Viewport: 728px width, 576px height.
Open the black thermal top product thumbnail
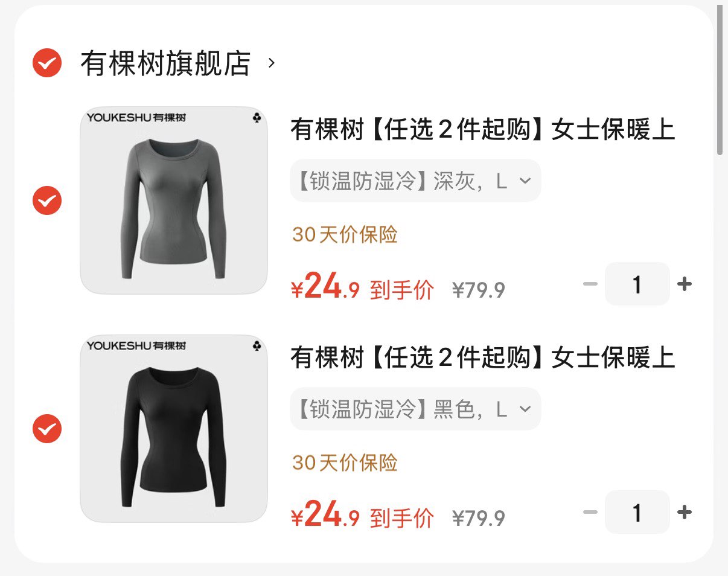174,429
